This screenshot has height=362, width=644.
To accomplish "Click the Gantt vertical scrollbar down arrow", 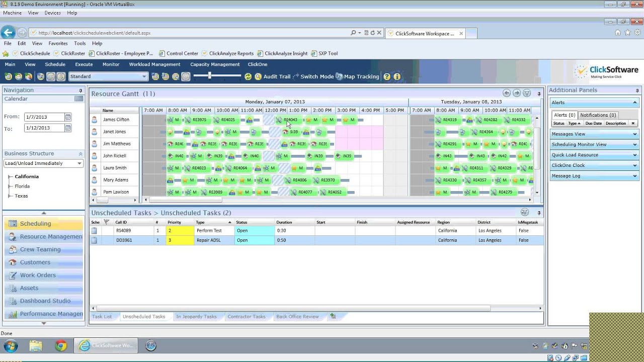I will click(x=537, y=193).
